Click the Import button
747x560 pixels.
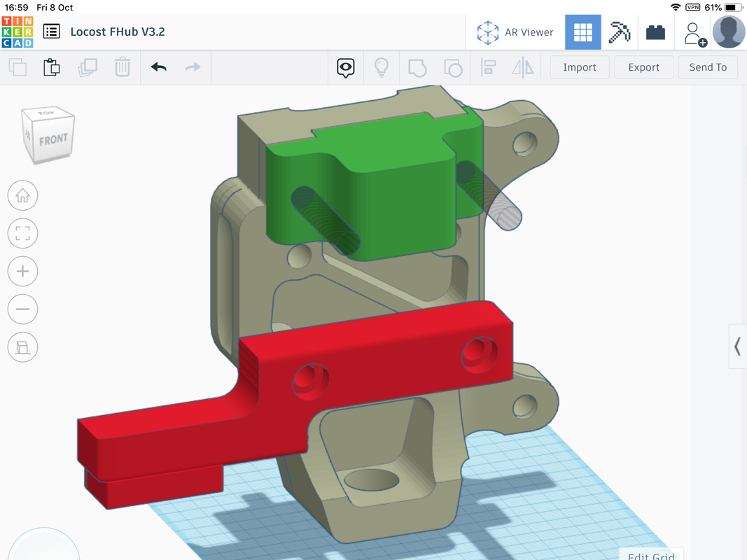click(x=579, y=67)
